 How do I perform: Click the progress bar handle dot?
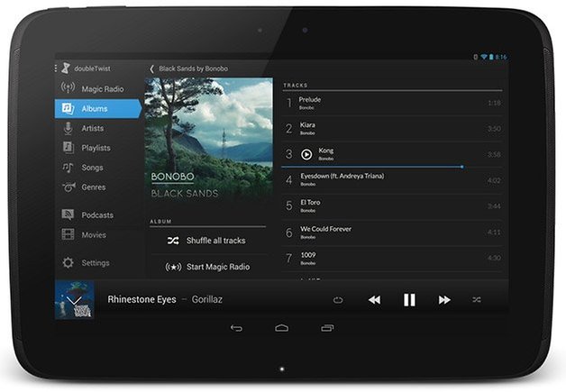pos(462,167)
